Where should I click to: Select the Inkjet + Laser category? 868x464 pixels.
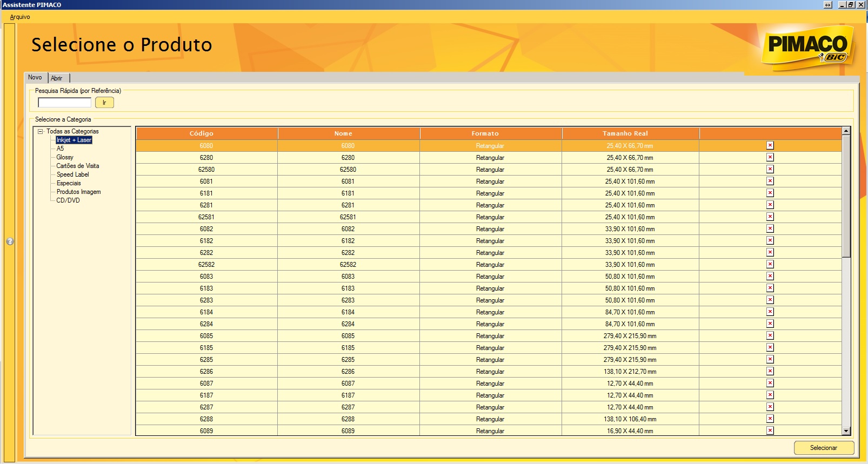pos(74,140)
